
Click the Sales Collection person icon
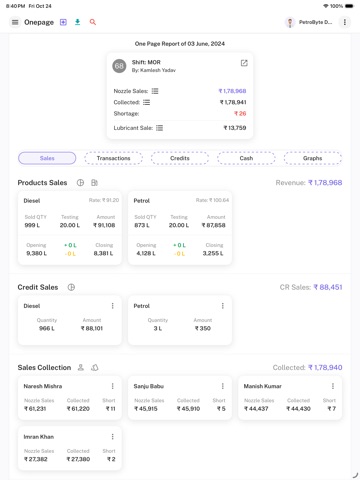tap(81, 368)
